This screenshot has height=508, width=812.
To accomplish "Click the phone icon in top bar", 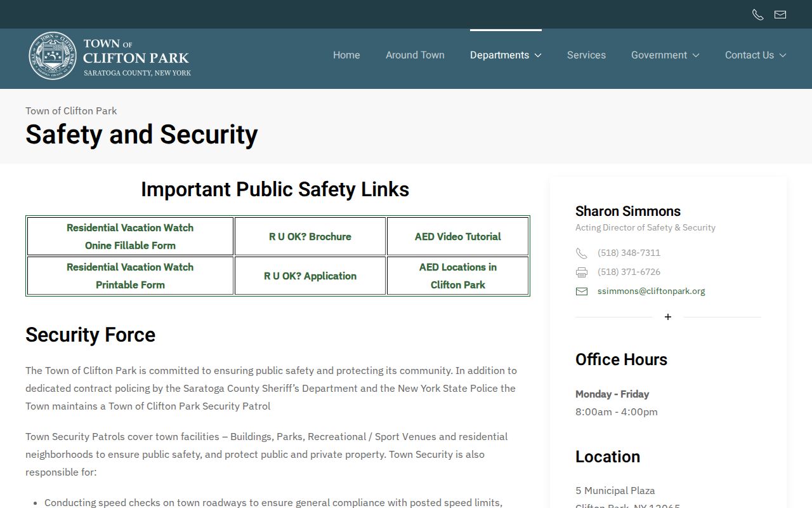I will pos(757,15).
